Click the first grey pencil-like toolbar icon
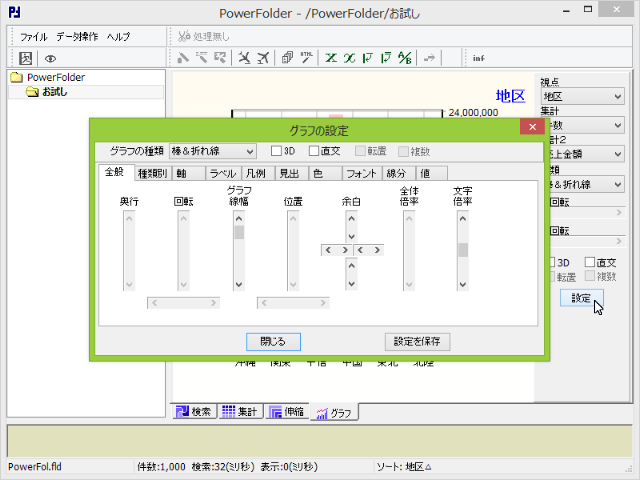This screenshot has height=480, width=640. point(183,58)
